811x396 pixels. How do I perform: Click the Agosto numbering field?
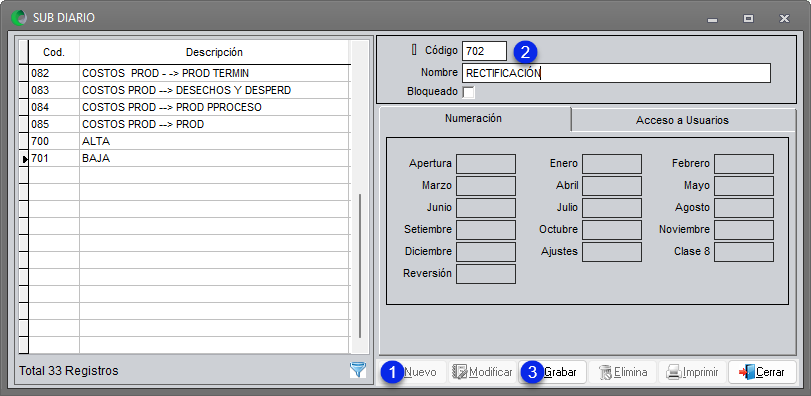tap(744, 208)
